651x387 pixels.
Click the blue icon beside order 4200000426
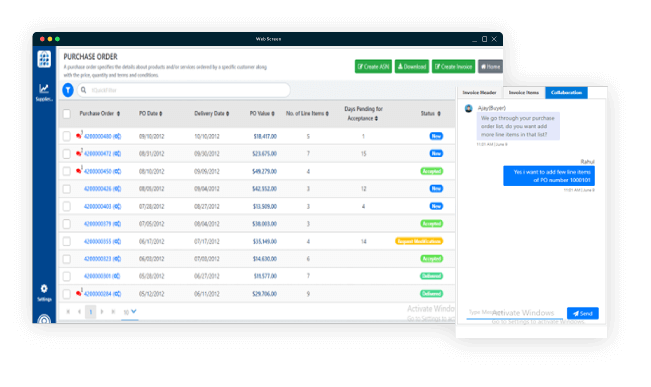[x=117, y=189]
